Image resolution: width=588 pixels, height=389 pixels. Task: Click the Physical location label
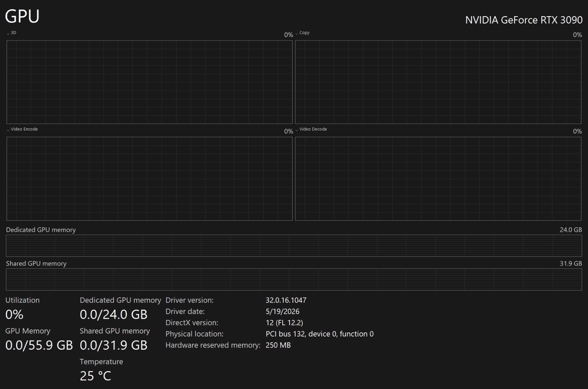194,334
